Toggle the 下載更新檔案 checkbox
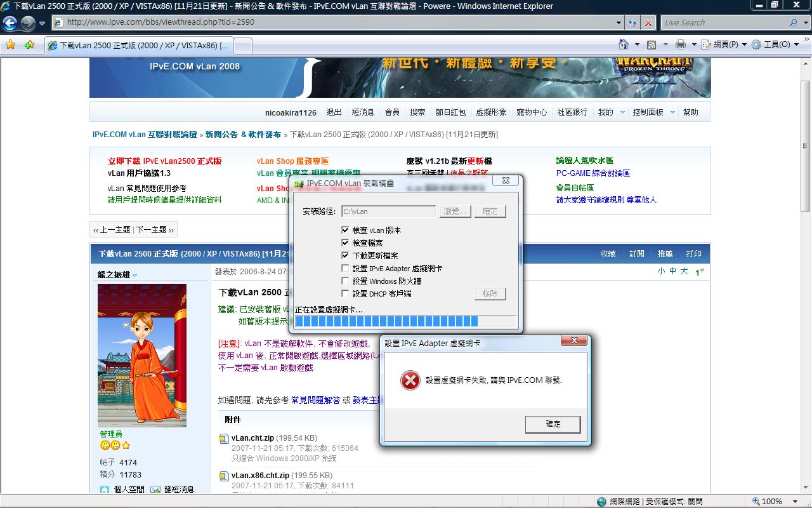Viewport: 812px width, 508px height. [x=345, y=255]
